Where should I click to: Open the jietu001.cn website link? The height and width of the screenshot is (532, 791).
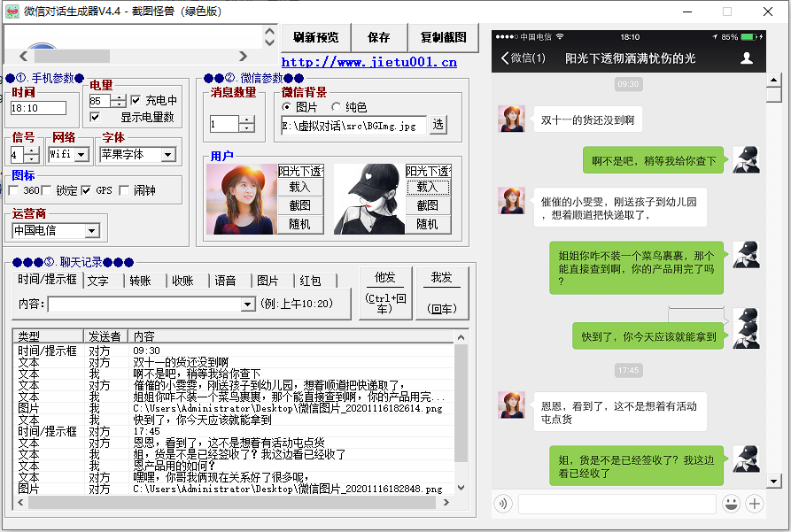368,62
